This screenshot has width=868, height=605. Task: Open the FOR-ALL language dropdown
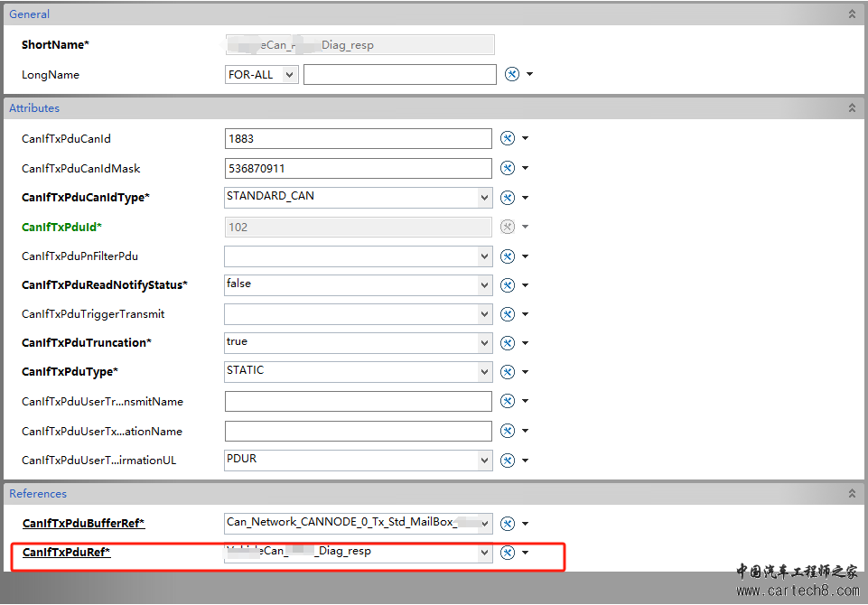pyautogui.click(x=290, y=75)
